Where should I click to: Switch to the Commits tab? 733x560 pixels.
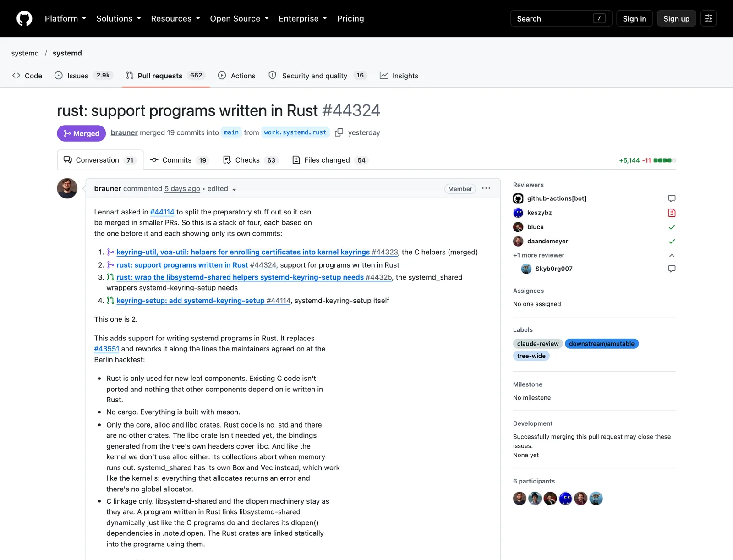[x=180, y=160]
